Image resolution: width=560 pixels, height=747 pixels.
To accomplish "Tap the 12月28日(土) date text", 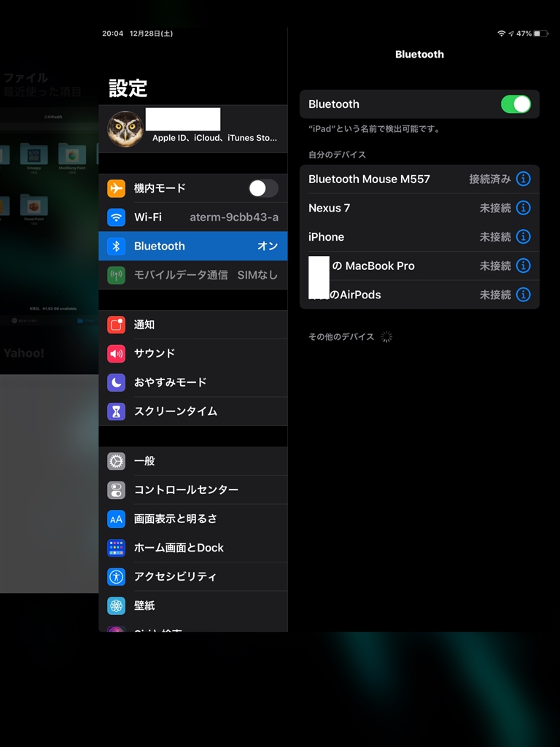I will [x=151, y=34].
